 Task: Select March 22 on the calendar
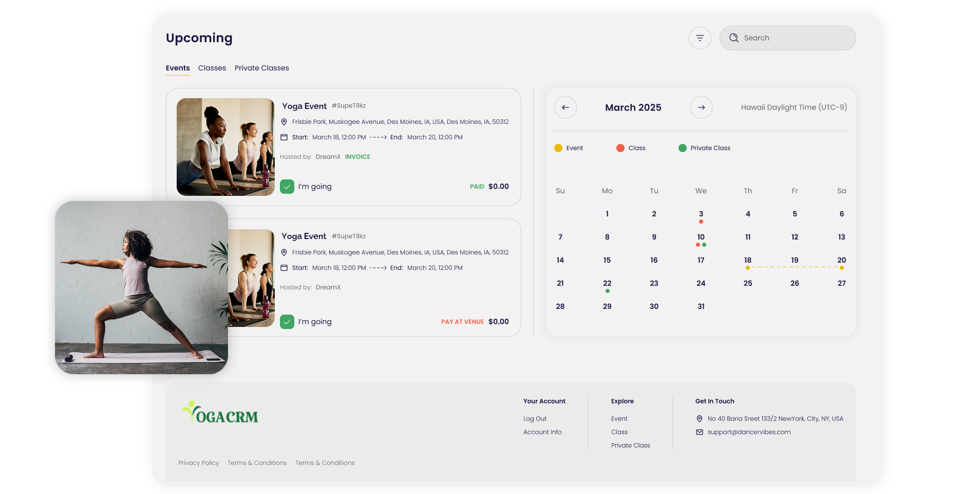[x=607, y=284]
